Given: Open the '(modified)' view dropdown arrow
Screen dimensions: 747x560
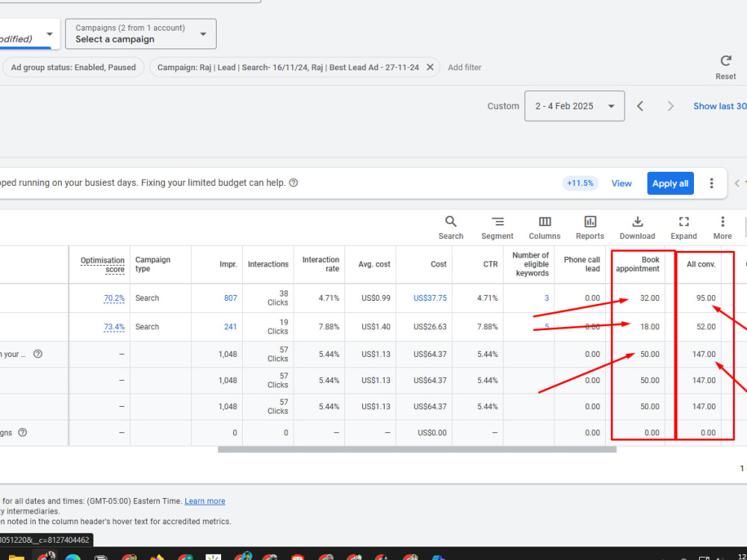Looking at the screenshot, I should [x=49, y=34].
